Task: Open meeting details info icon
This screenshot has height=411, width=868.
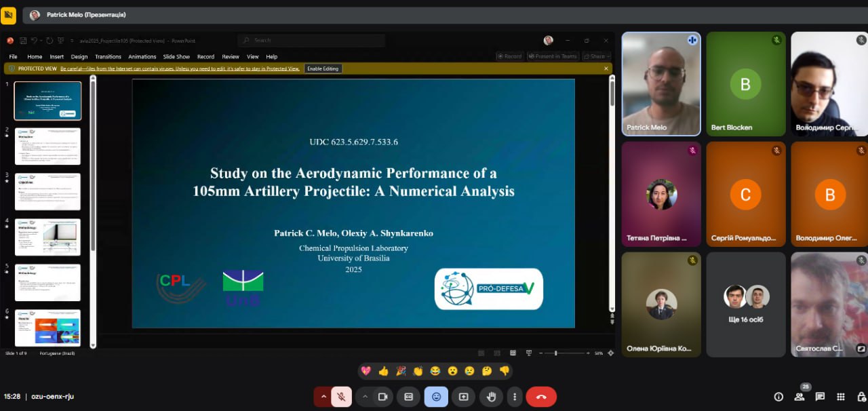Action: 778,397
